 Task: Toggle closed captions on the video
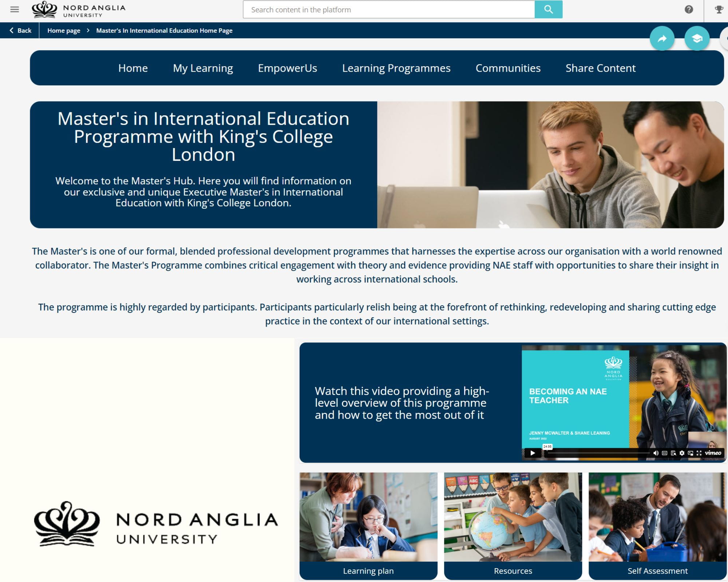click(x=664, y=453)
